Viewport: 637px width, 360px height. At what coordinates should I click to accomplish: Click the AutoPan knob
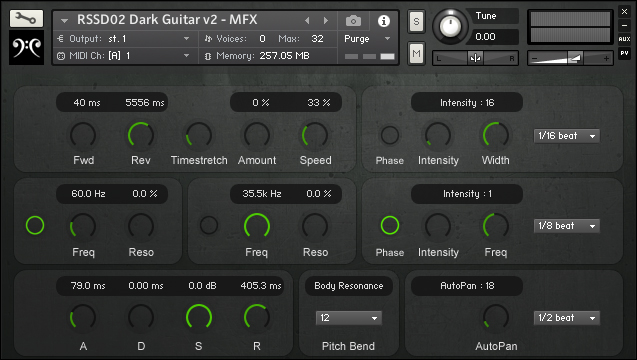tap(496, 317)
